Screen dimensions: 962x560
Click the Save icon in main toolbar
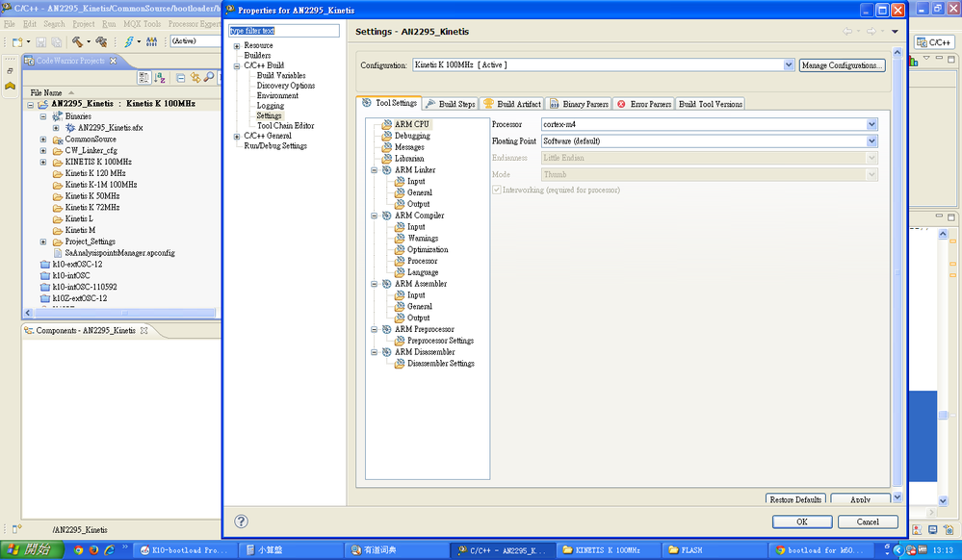41,41
